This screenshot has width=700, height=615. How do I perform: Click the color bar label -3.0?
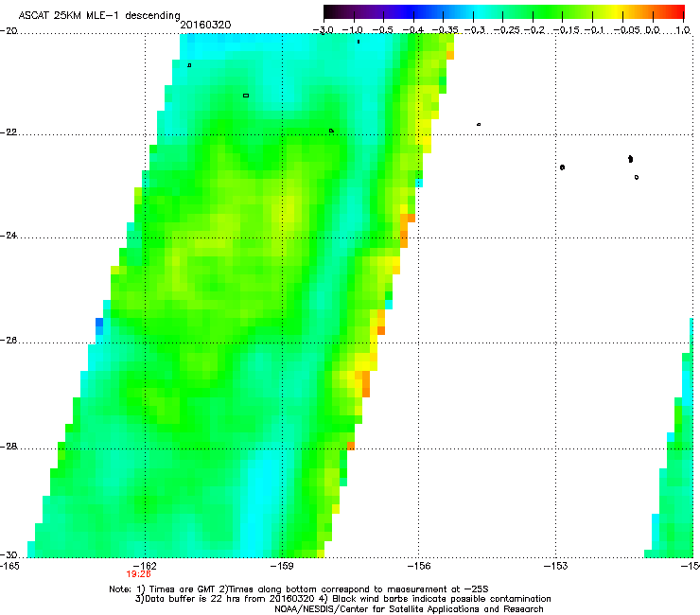tap(324, 30)
